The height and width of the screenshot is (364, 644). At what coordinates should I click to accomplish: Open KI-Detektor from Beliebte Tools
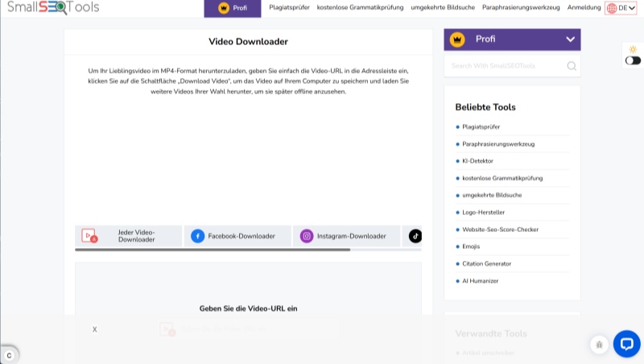coord(477,161)
